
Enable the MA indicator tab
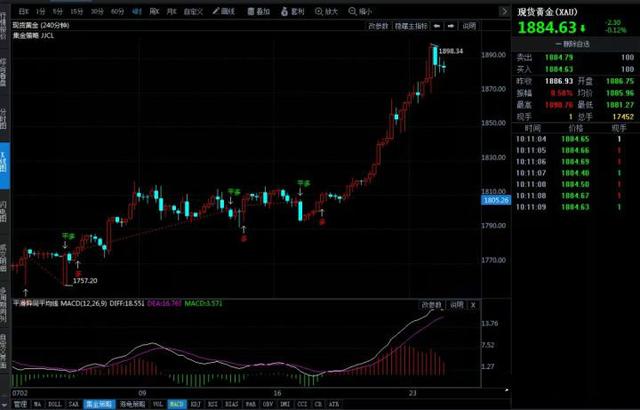[38, 404]
